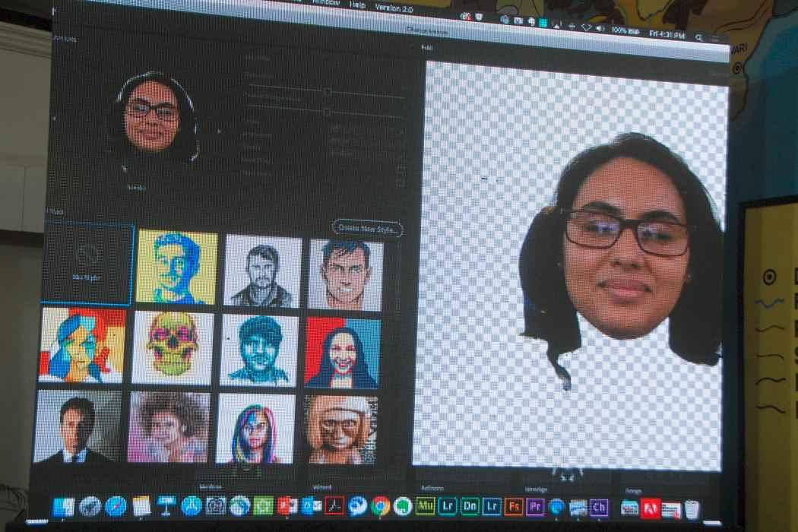Open the Window menu
The height and width of the screenshot is (532, 798).
325,4
